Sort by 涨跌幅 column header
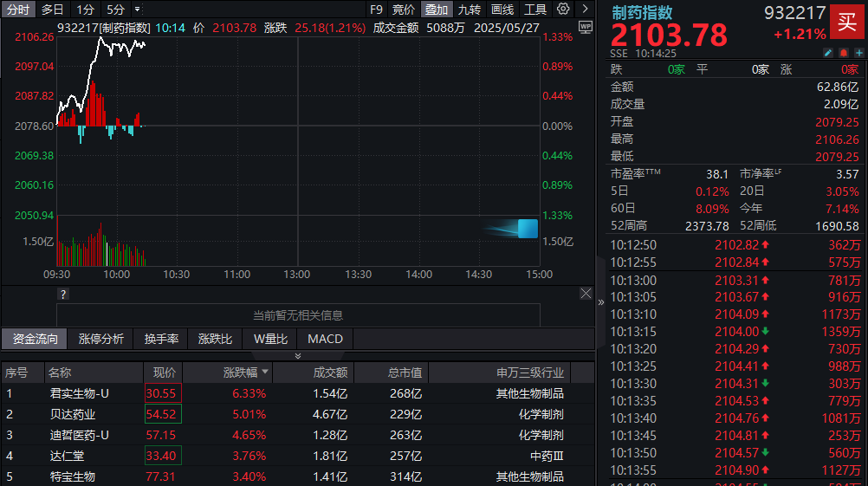Screen dimensions: 868x486 [x=245, y=373]
